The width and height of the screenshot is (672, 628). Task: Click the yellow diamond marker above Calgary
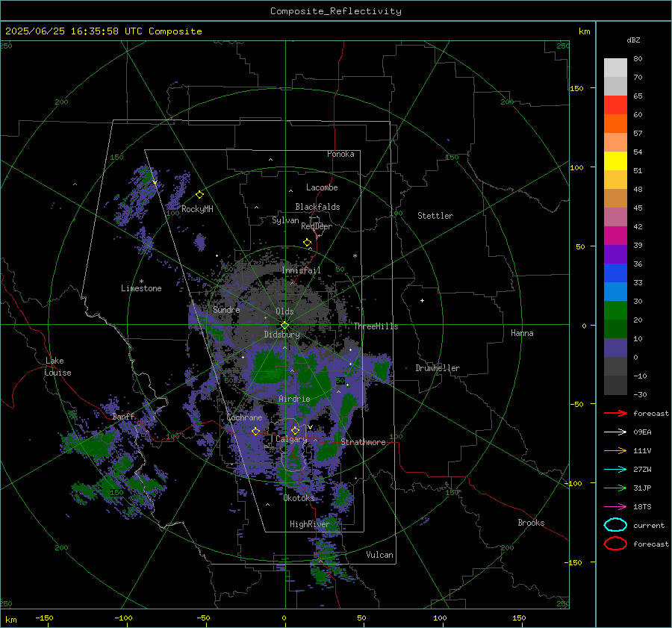click(295, 430)
